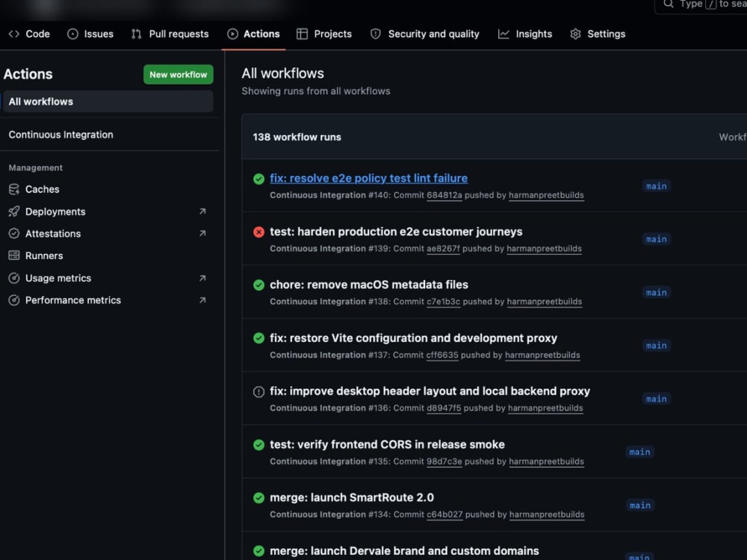
Task: Click Deployments external link arrow
Action: [x=202, y=211]
